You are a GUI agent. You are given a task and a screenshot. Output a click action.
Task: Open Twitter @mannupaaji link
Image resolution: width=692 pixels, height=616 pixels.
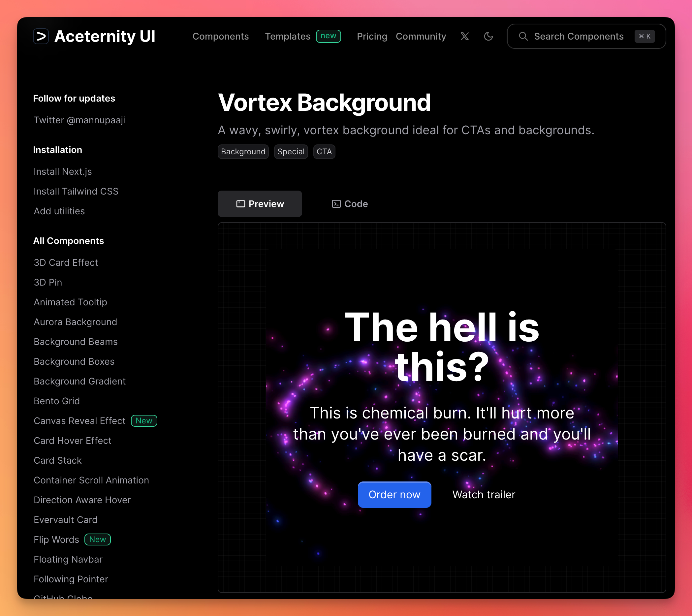pyautogui.click(x=79, y=120)
